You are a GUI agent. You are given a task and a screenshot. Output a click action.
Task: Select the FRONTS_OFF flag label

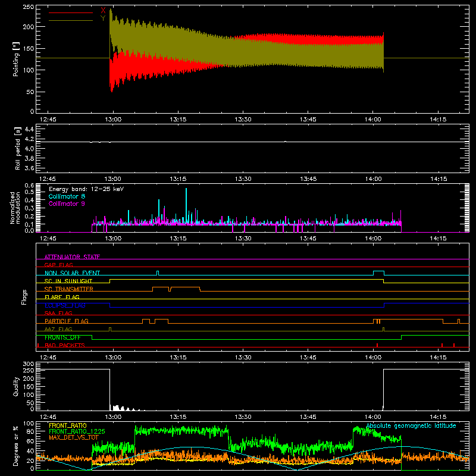tap(62, 337)
